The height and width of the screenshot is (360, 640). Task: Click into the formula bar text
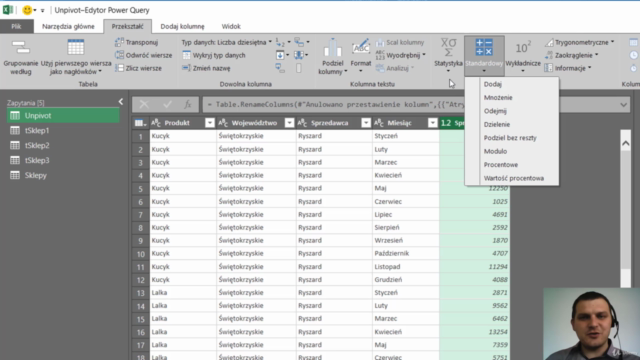[x=335, y=105]
